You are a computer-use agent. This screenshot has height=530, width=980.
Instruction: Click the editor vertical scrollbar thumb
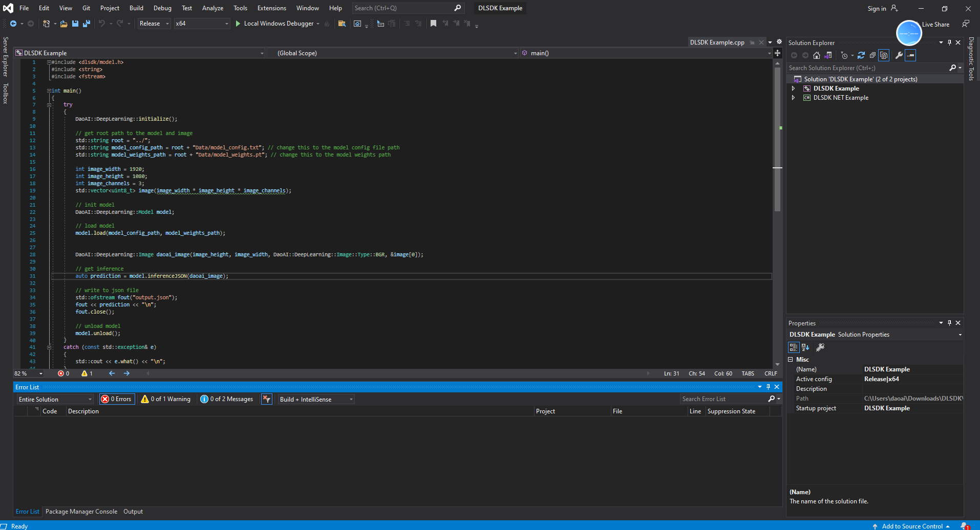tap(777, 138)
